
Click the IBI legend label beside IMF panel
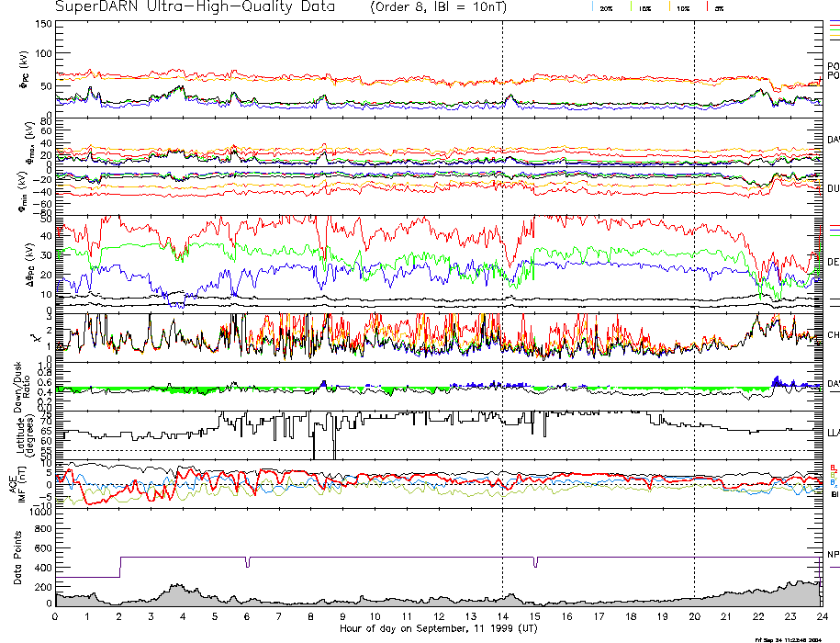pyautogui.click(x=834, y=494)
